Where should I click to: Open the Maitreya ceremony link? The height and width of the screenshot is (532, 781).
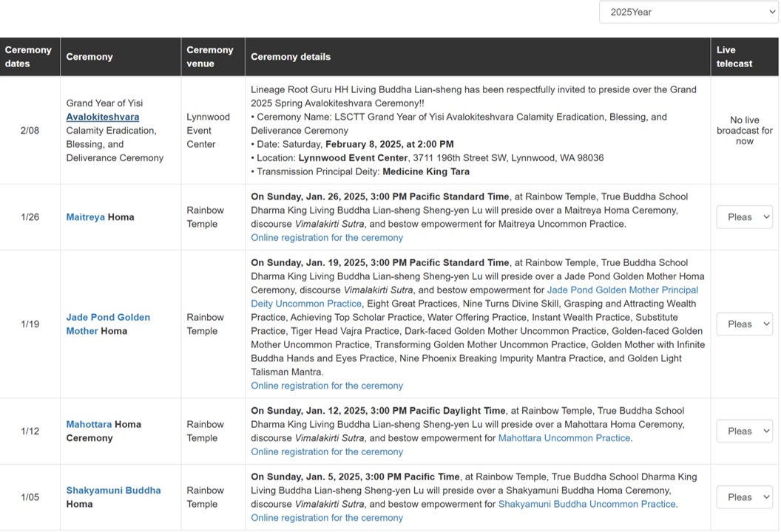click(x=86, y=217)
